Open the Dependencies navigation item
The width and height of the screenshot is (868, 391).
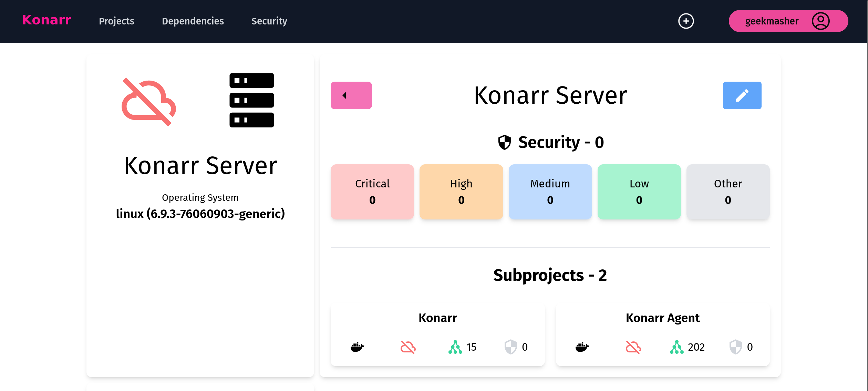193,21
